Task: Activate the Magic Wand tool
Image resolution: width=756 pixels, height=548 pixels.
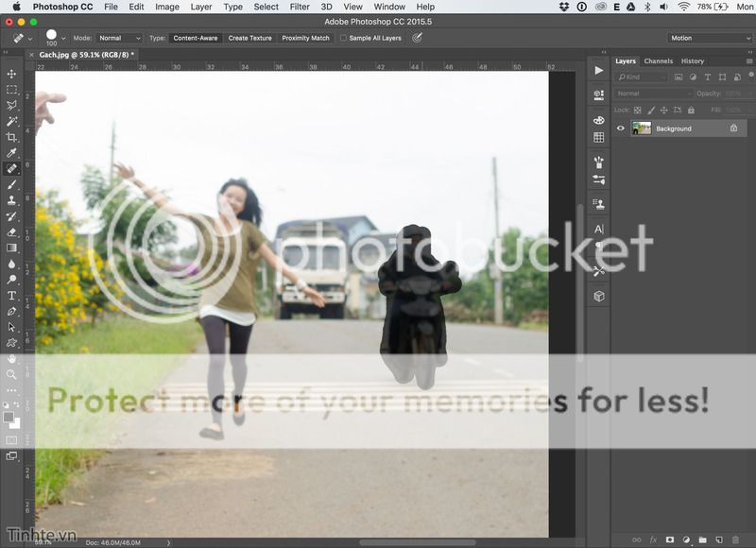Action: point(11,121)
